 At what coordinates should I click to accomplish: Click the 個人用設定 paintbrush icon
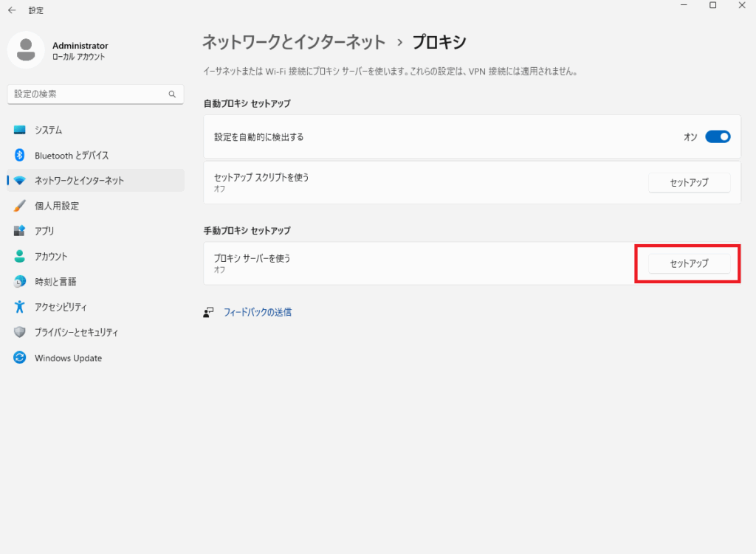click(x=20, y=206)
